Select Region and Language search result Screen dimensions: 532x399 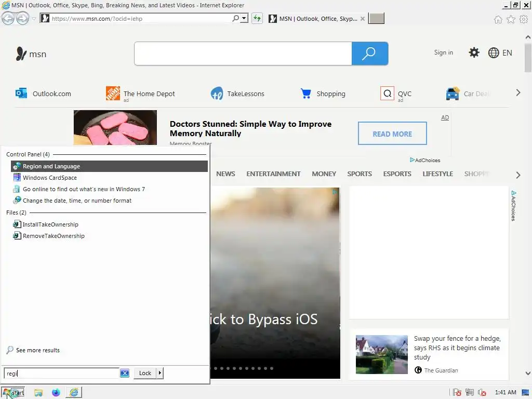(109, 166)
